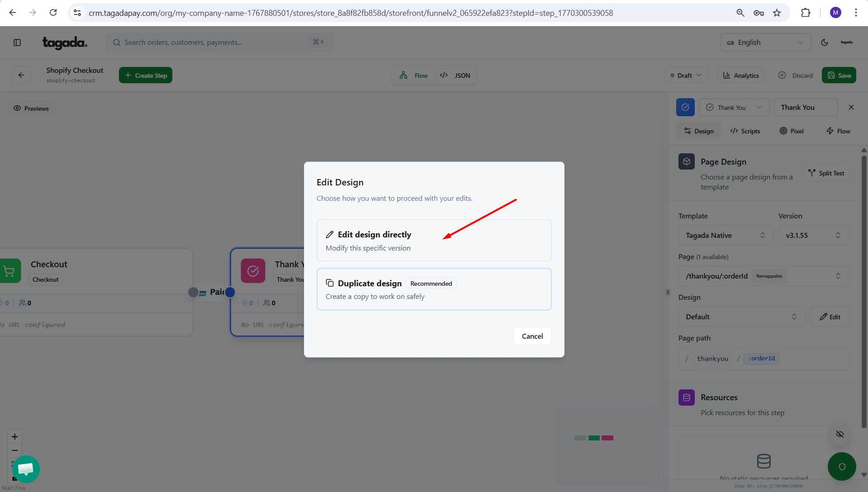Open the live chat bubble widget
The height and width of the screenshot is (492, 868).
coord(26,468)
